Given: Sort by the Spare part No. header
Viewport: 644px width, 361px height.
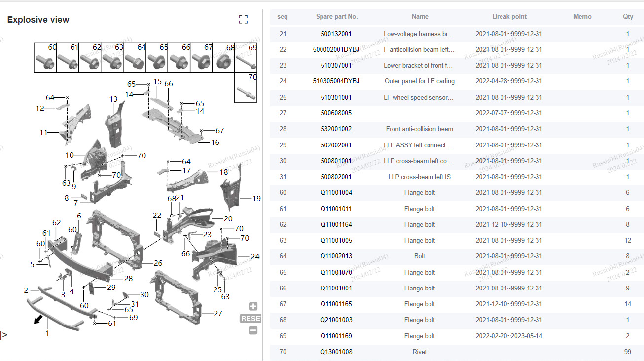Looking at the screenshot, I should point(337,16).
